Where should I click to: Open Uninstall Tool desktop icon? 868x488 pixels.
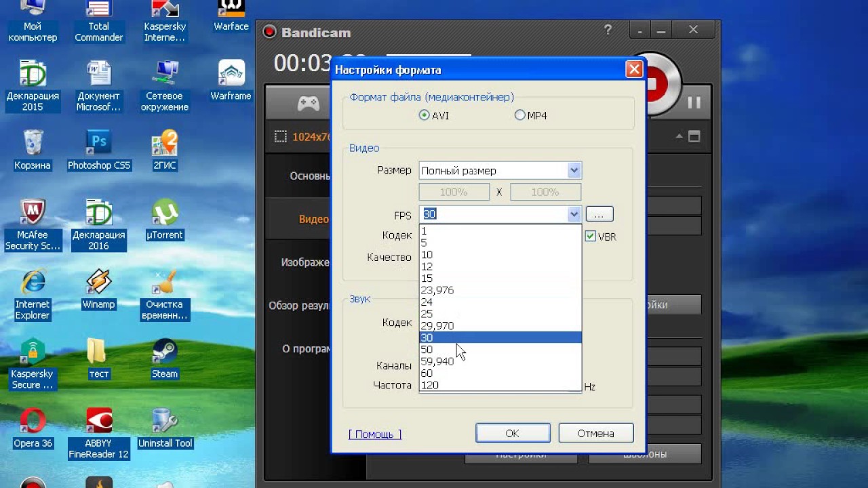[x=165, y=429]
